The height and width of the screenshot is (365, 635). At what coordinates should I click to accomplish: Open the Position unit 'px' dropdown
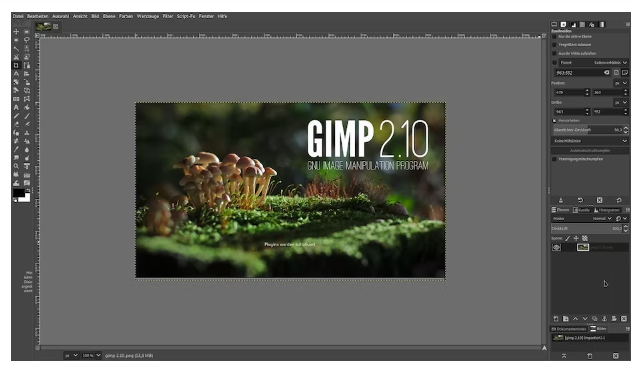[x=621, y=83]
